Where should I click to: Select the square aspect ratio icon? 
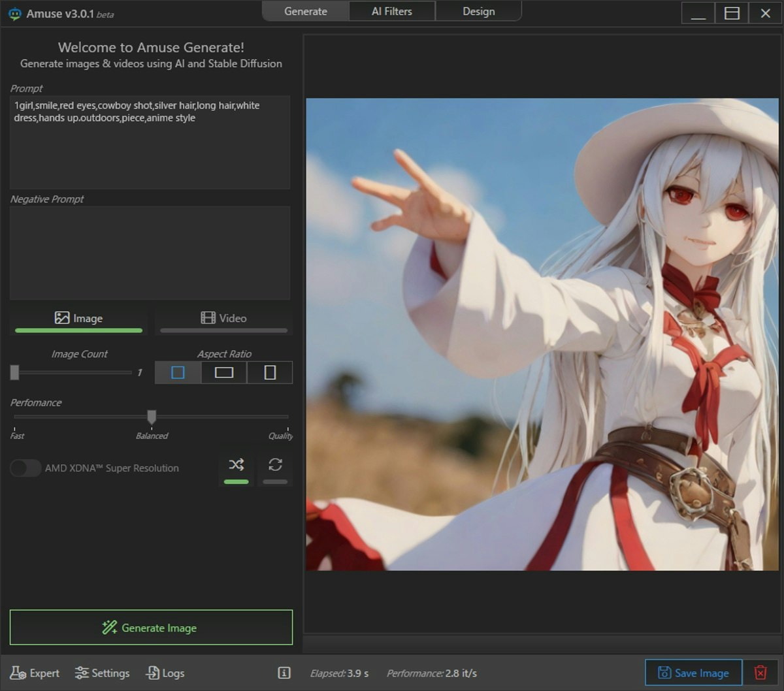tap(178, 372)
